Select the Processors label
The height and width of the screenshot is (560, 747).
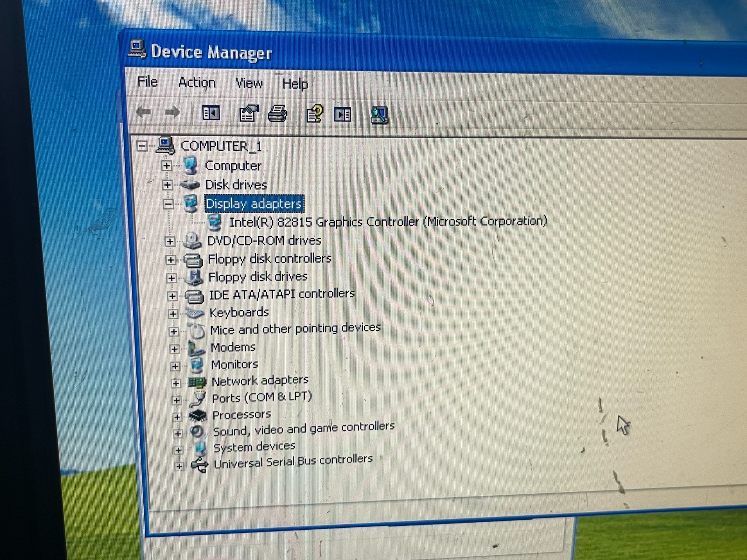pos(241,414)
